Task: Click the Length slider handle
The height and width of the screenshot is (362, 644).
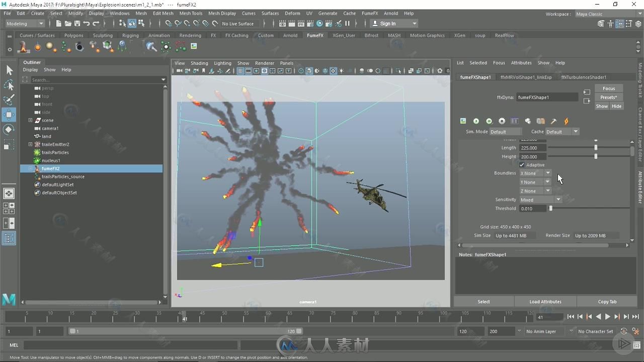Action: [596, 148]
